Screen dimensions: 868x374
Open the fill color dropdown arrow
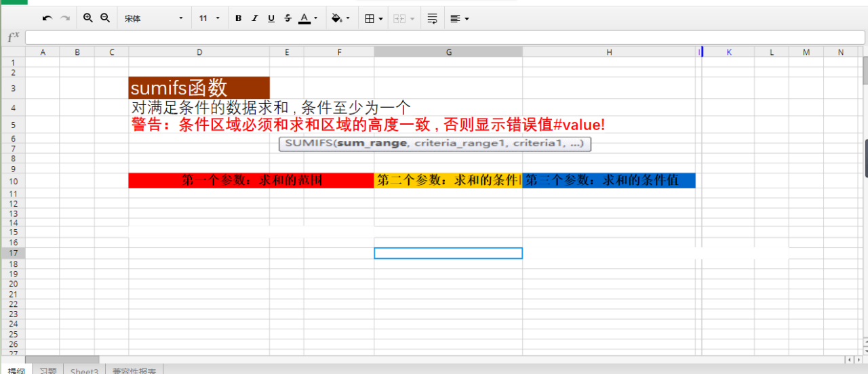point(348,18)
